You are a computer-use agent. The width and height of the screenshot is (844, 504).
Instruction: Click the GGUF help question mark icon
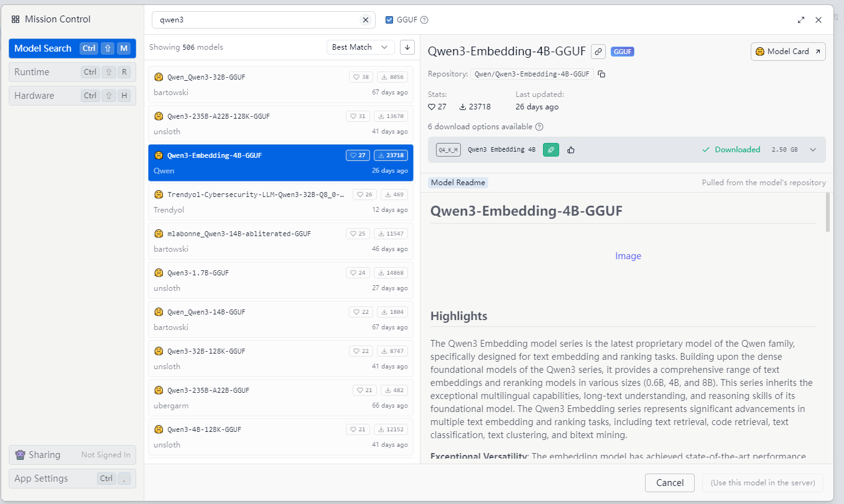click(424, 20)
